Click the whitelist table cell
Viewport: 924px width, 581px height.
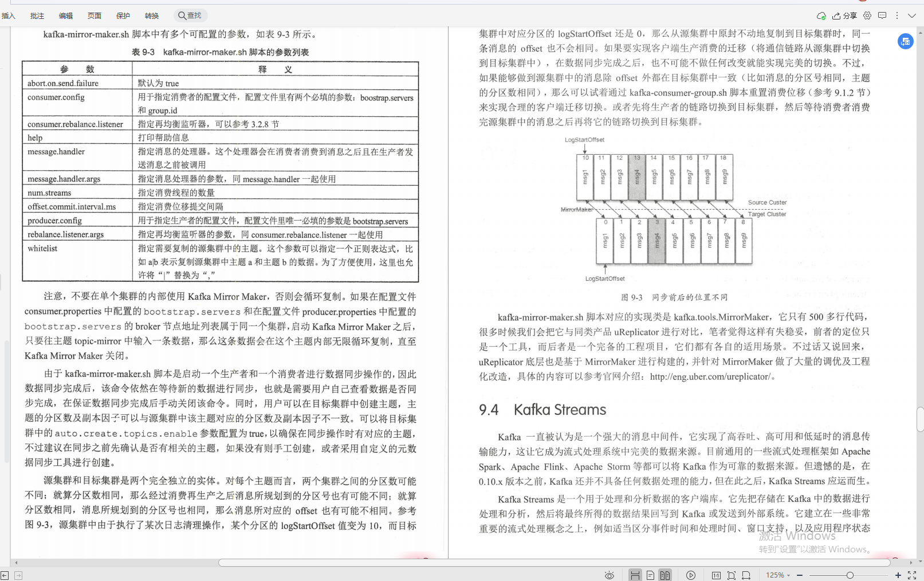coord(77,261)
